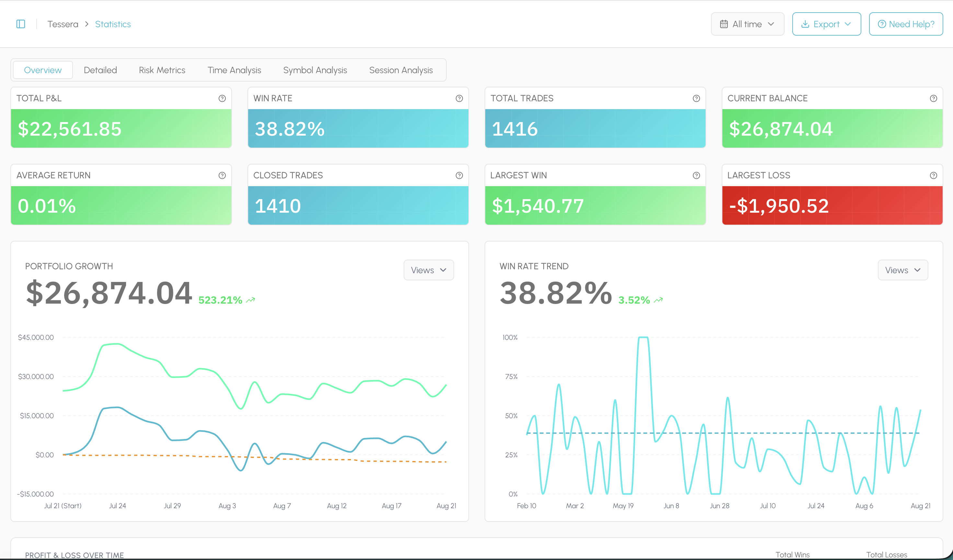The height and width of the screenshot is (560, 953).
Task: Click the $45,000.00 y-axis label
Action: [x=36, y=337]
